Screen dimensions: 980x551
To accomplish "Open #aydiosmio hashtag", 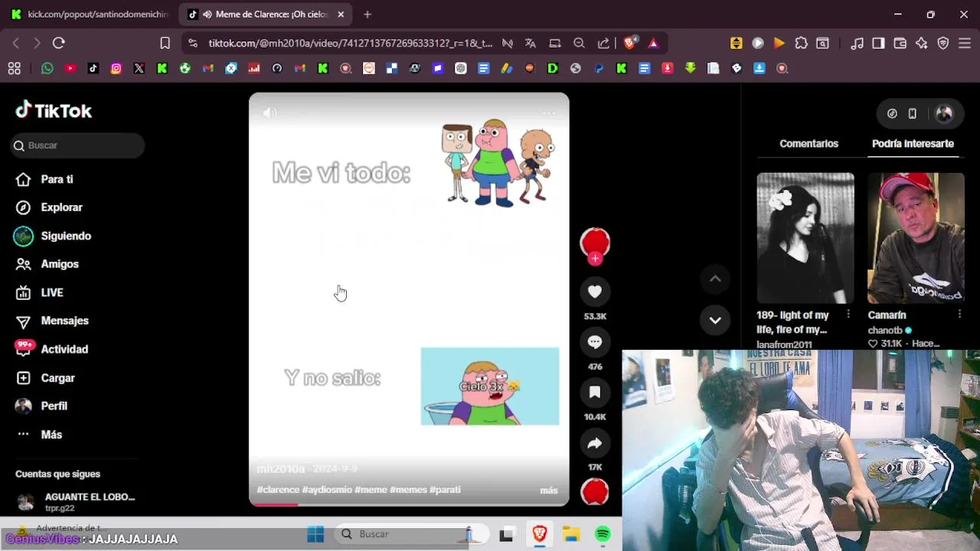I will click(x=327, y=490).
